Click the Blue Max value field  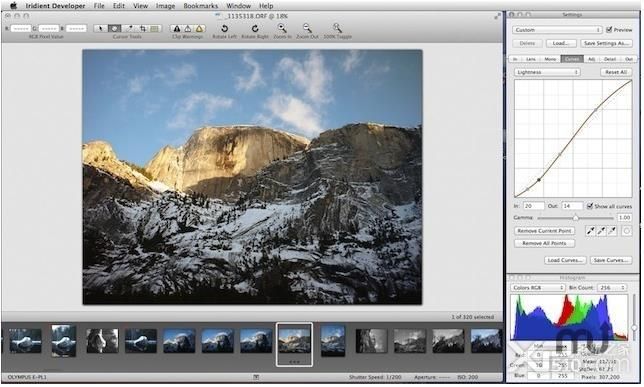(563, 375)
